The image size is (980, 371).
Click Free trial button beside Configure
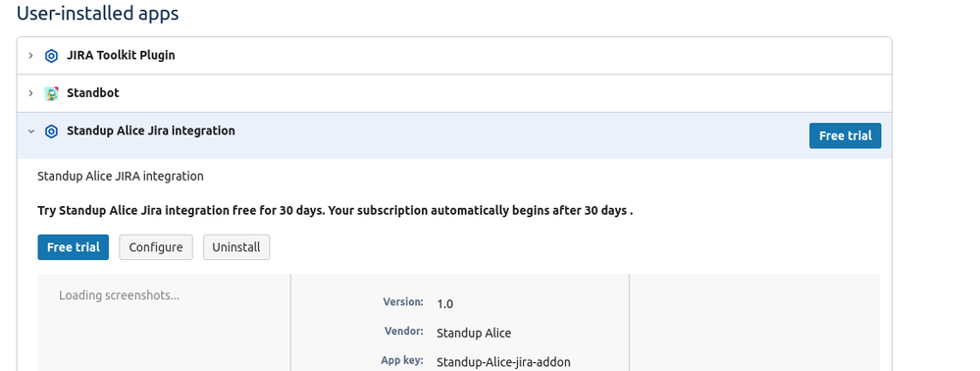74,247
